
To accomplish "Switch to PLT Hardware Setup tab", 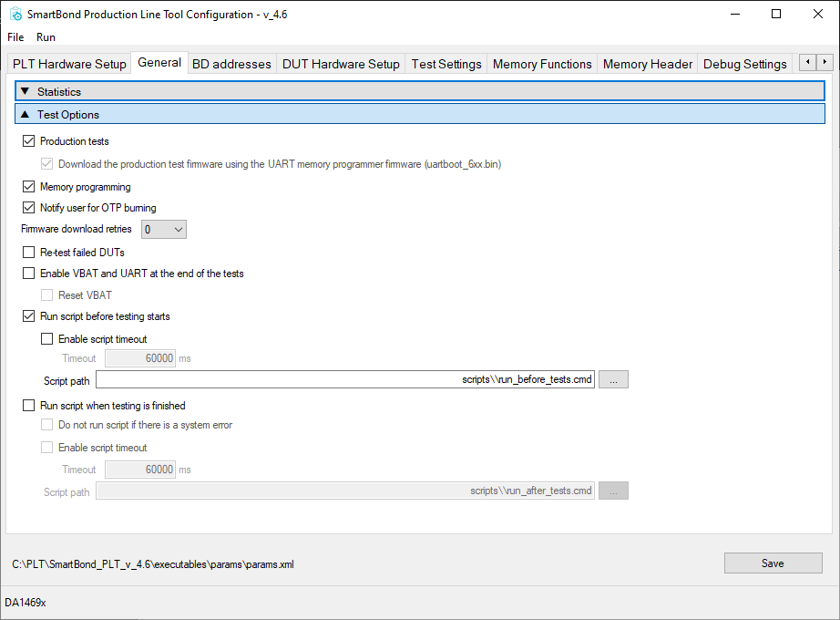I will click(x=69, y=64).
